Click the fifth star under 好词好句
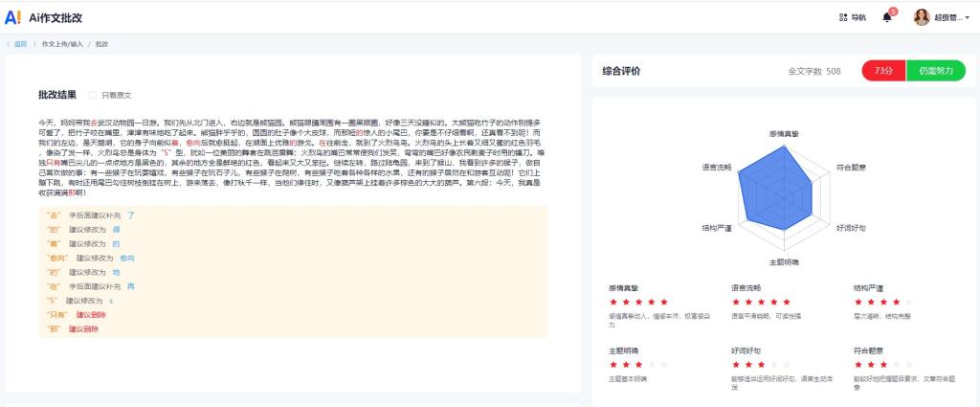 (x=785, y=365)
